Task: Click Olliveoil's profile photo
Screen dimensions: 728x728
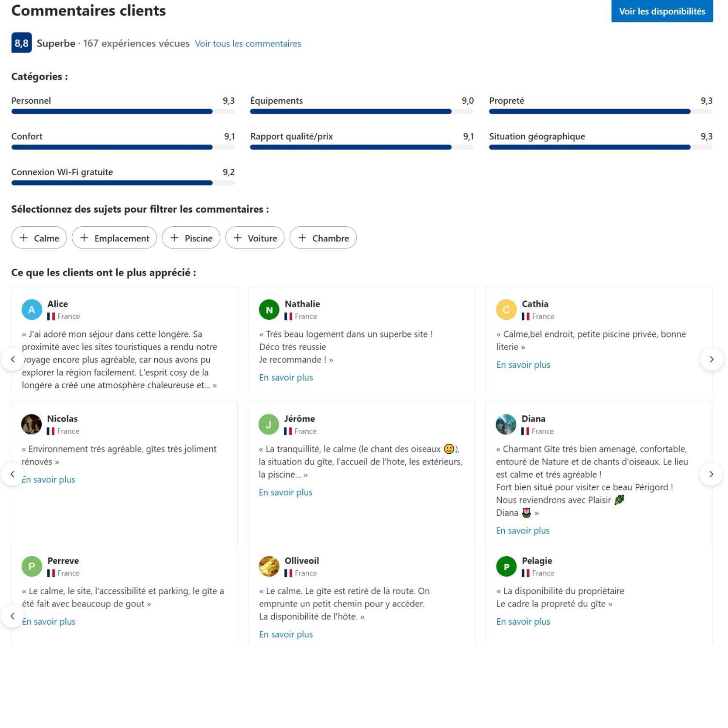Action: point(269,566)
